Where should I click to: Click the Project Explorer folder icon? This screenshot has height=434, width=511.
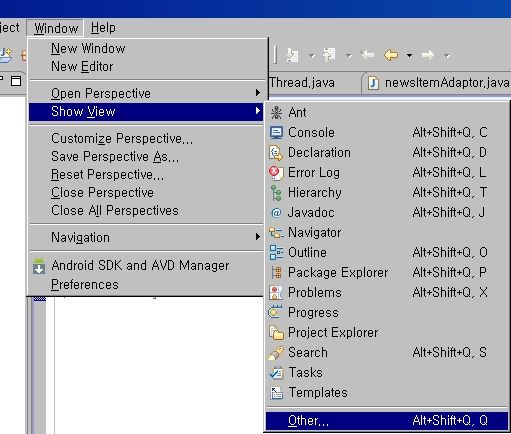pos(276,333)
